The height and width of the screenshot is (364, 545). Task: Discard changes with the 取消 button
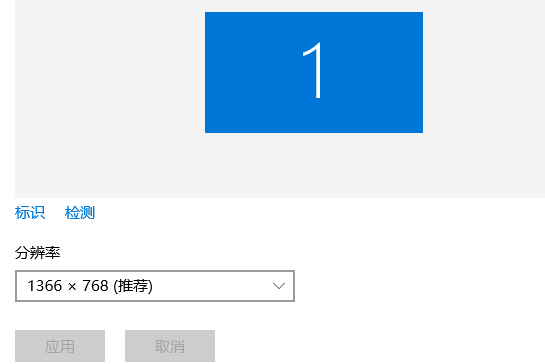click(170, 346)
